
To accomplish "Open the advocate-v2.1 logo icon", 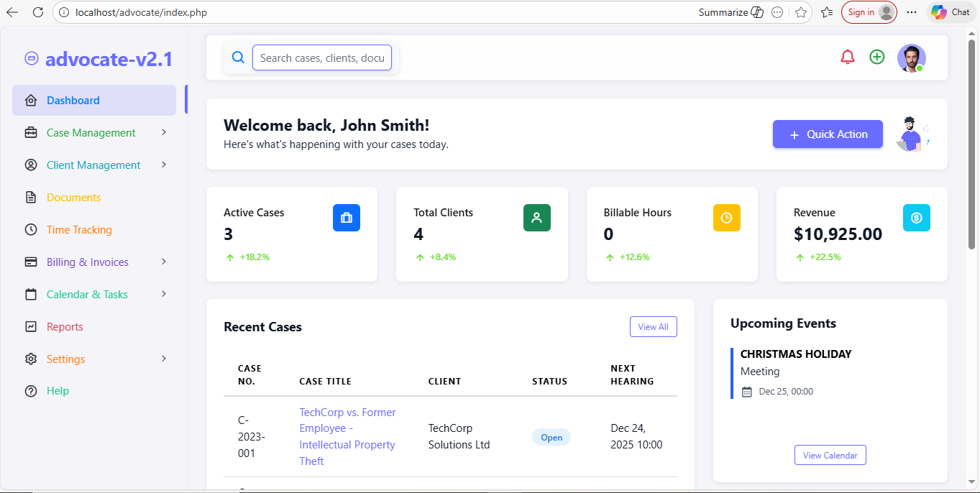I will click(x=30, y=58).
